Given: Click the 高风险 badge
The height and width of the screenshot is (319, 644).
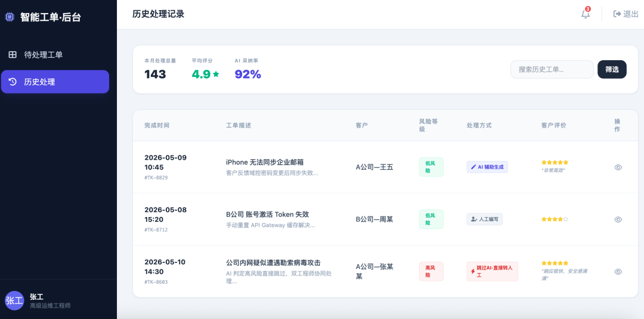Looking at the screenshot, I should coord(431,271).
